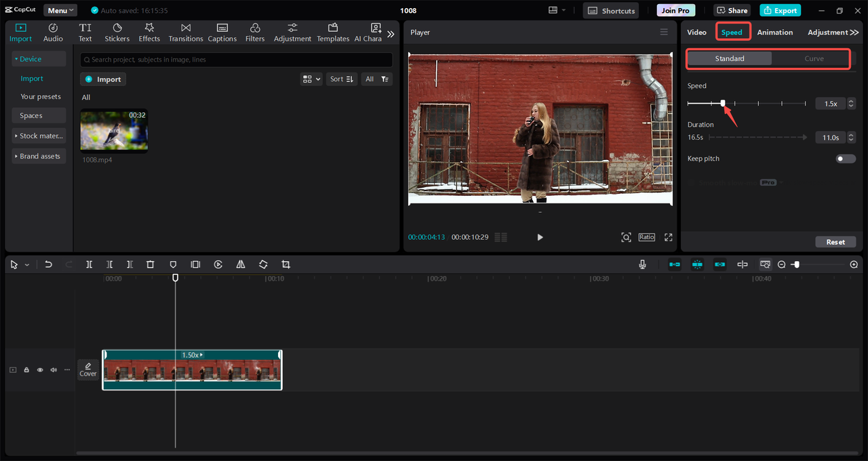868x461 pixels.
Task: Toggle clip linkage button
Action: (719, 264)
